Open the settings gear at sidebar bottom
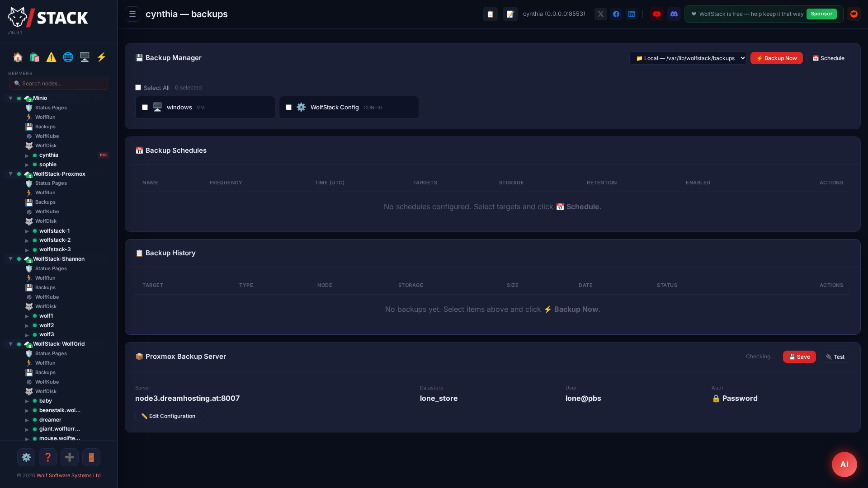This screenshot has height=488, width=868. pos(26,457)
